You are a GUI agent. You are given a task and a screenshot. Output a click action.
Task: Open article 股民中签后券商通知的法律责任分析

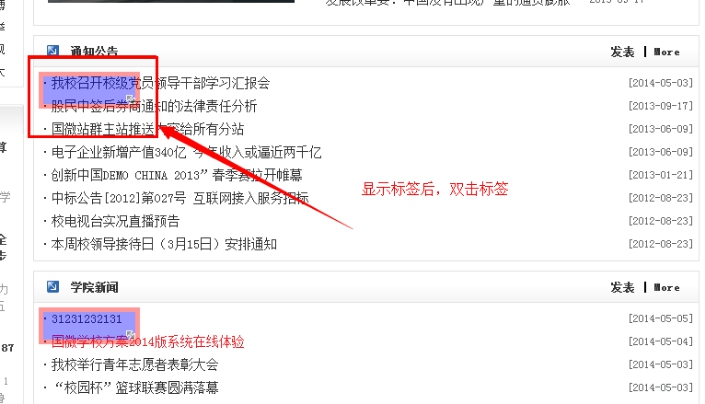click(x=154, y=107)
